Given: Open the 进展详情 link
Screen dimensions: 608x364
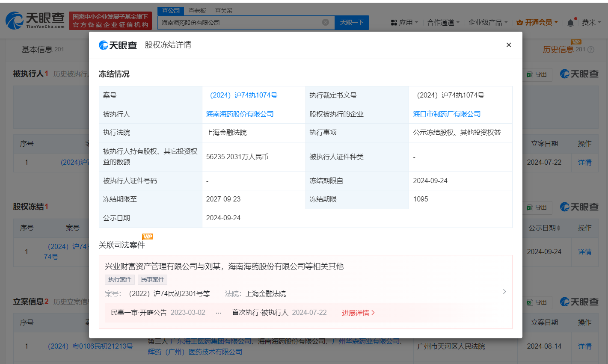Looking at the screenshot, I should [x=358, y=313].
